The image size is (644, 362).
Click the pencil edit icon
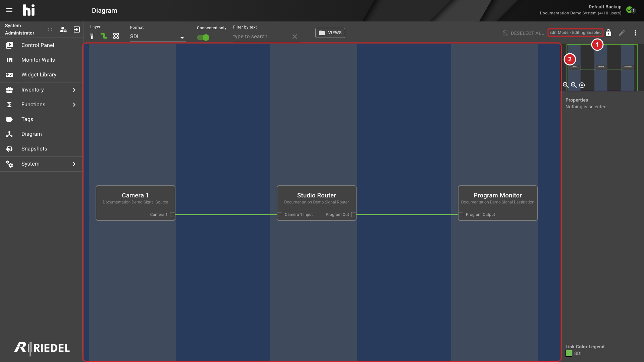point(622,33)
